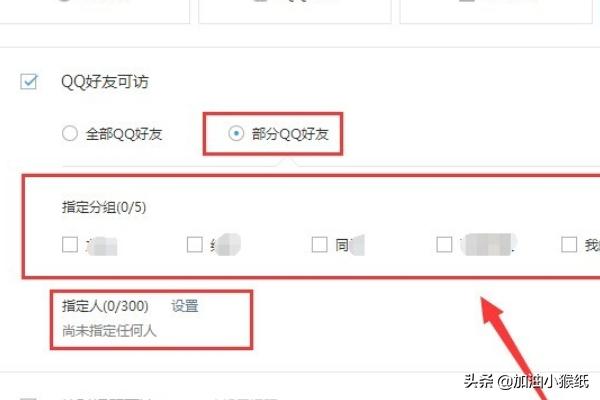Select the top-left permission card
Screen dimensions: 600x400
pyautogui.click(x=95, y=11)
